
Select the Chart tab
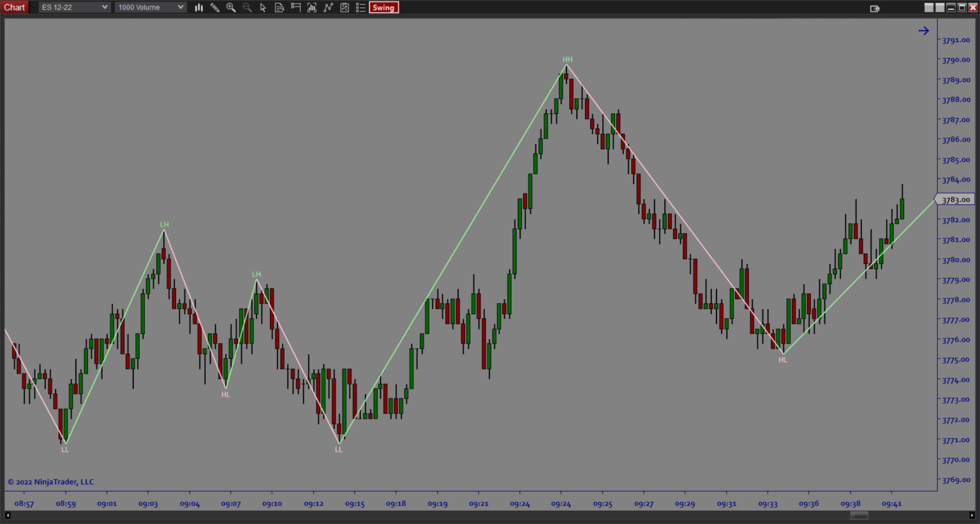[x=14, y=7]
